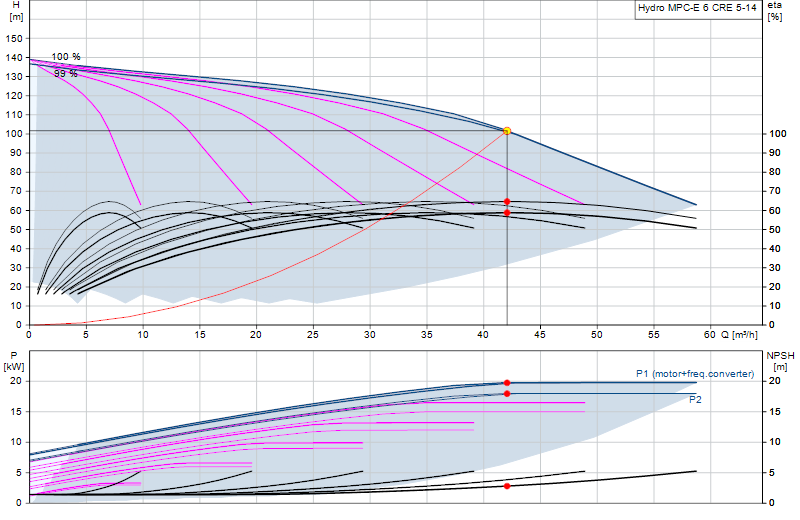Select the lower red dot on the efficiency curve
Viewport: 800px width, 520px height.
[x=507, y=213]
